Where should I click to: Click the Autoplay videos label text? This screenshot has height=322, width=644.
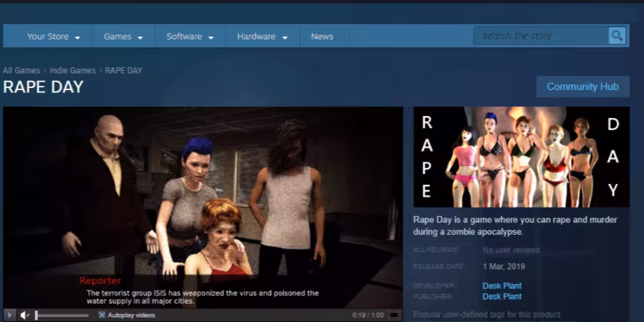pos(132,315)
